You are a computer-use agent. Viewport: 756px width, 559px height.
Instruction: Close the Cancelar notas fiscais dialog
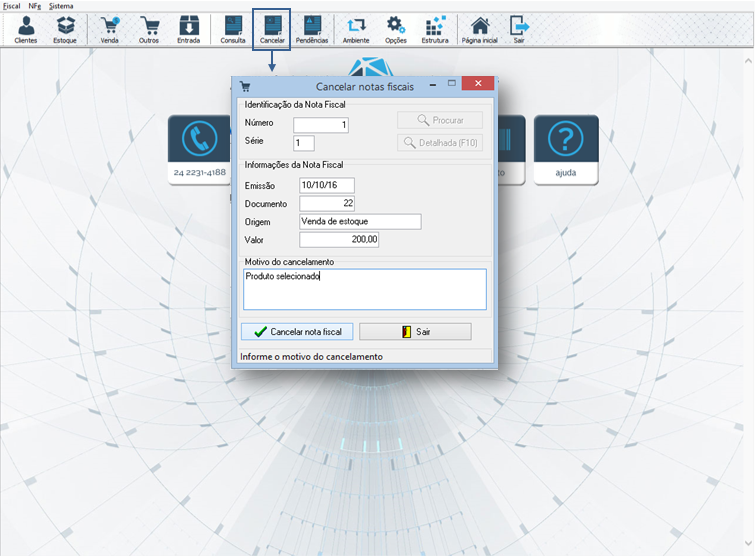pyautogui.click(x=478, y=83)
